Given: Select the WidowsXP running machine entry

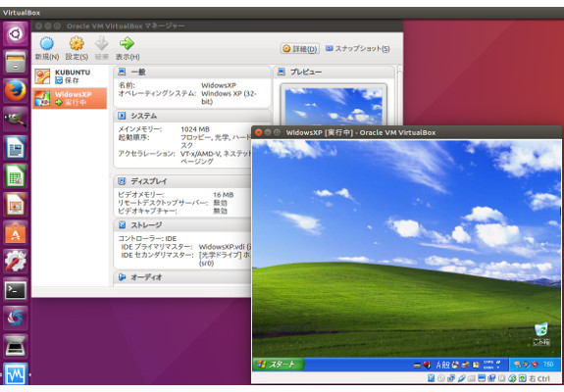Looking at the screenshot, I should pyautogui.click(x=69, y=98).
